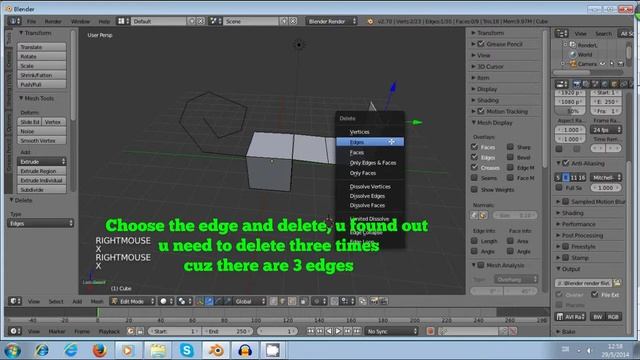This screenshot has width=640, height=360.
Task: Open Blender from the Windows taskbar
Action: 216,350
